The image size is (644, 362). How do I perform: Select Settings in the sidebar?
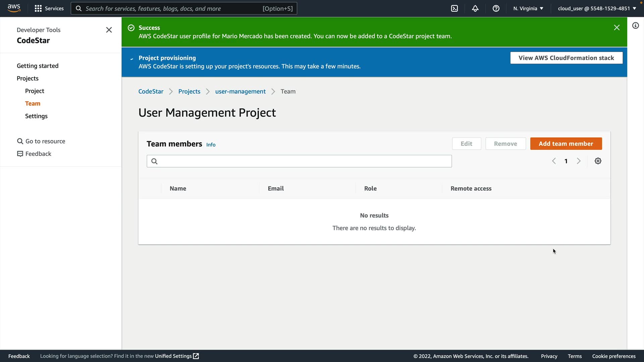36,116
